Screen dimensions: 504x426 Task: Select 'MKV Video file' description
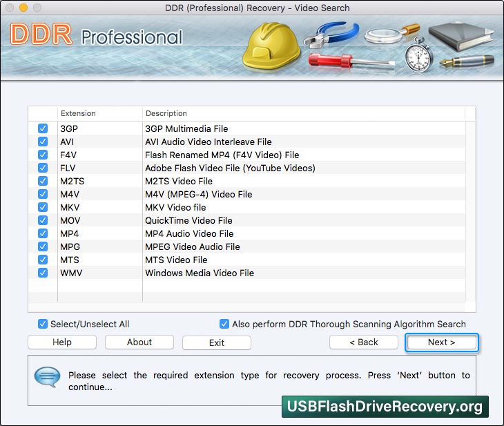click(x=175, y=207)
